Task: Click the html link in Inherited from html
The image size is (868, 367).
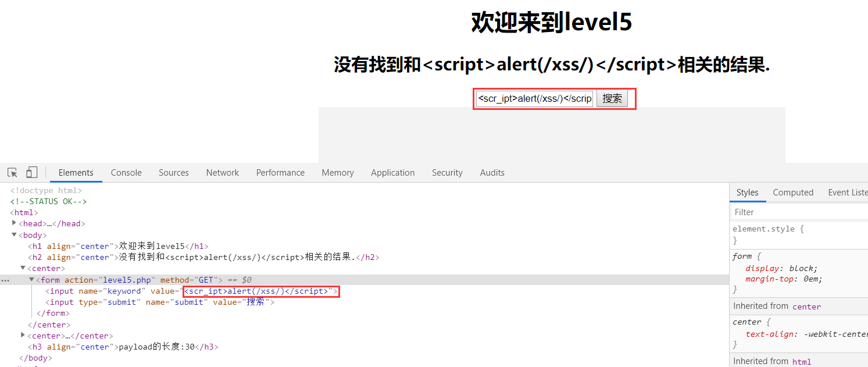Action: [x=802, y=361]
